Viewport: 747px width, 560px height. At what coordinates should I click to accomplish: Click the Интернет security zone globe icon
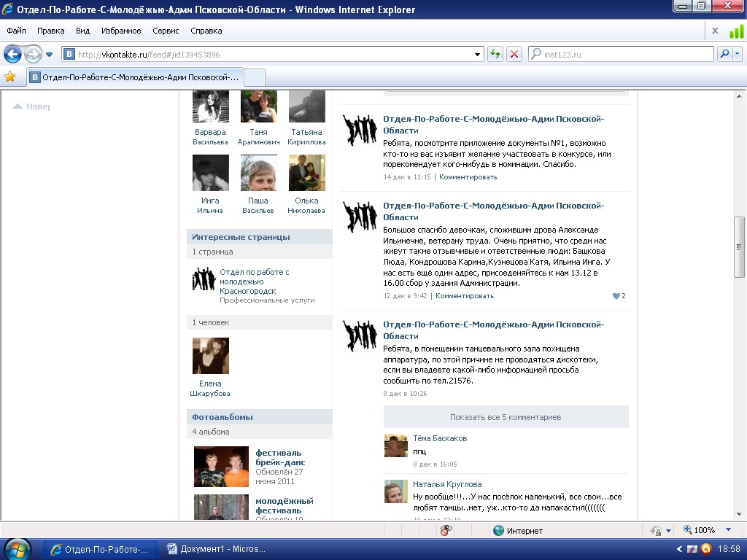tap(498, 530)
